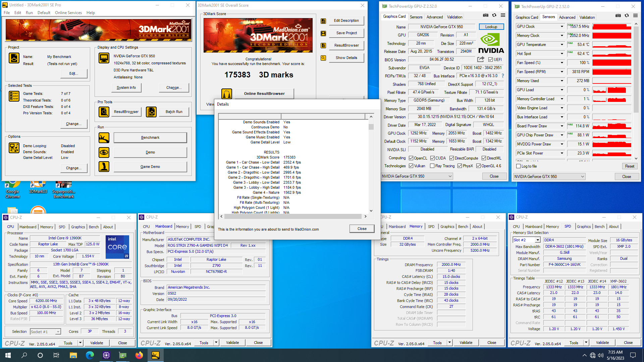Screen dimensions: 644x362
Task: Refresh GPU-Z Graphics Card window
Action: pyautogui.click(x=494, y=15)
